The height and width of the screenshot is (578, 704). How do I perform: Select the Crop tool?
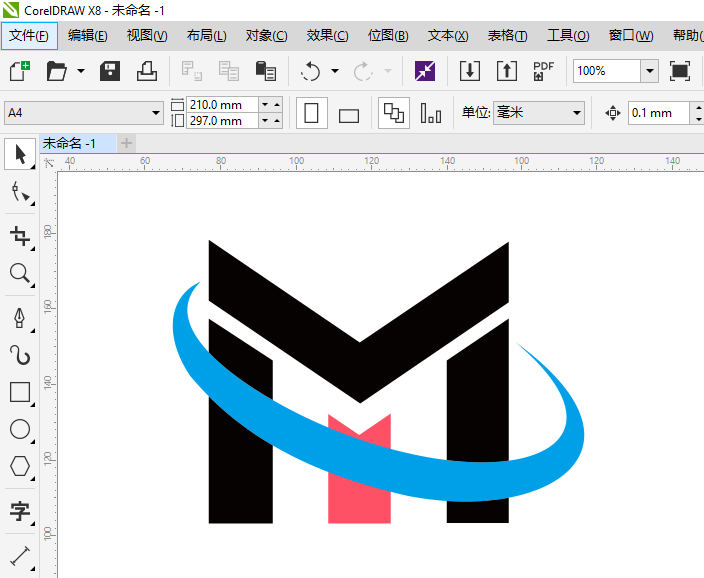click(20, 236)
